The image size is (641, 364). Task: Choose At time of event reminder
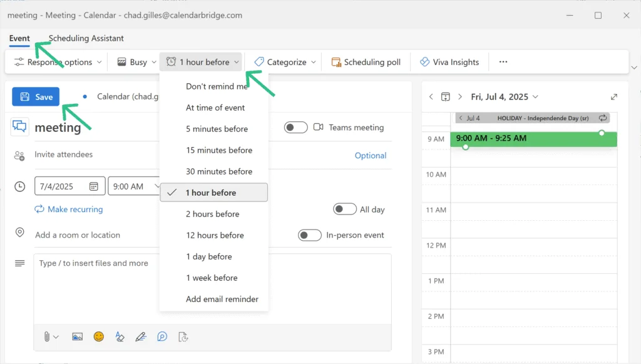(x=214, y=108)
